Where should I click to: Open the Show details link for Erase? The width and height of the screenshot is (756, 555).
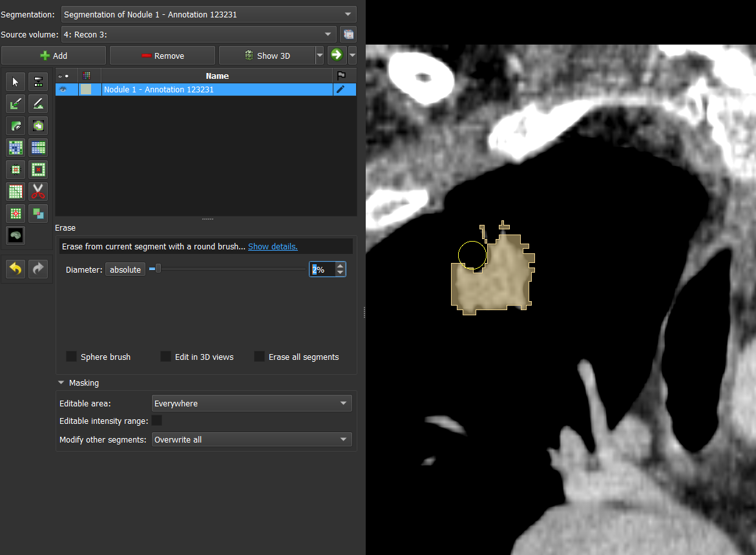(273, 246)
